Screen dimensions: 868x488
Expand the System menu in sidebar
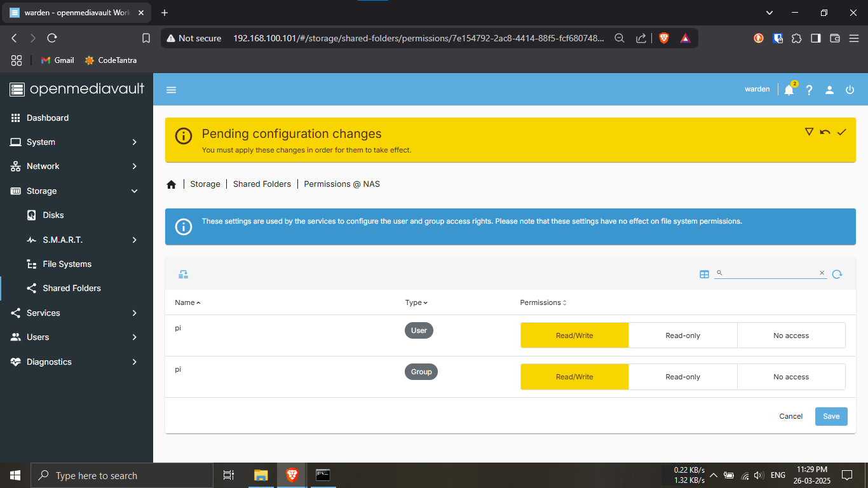[76, 142]
